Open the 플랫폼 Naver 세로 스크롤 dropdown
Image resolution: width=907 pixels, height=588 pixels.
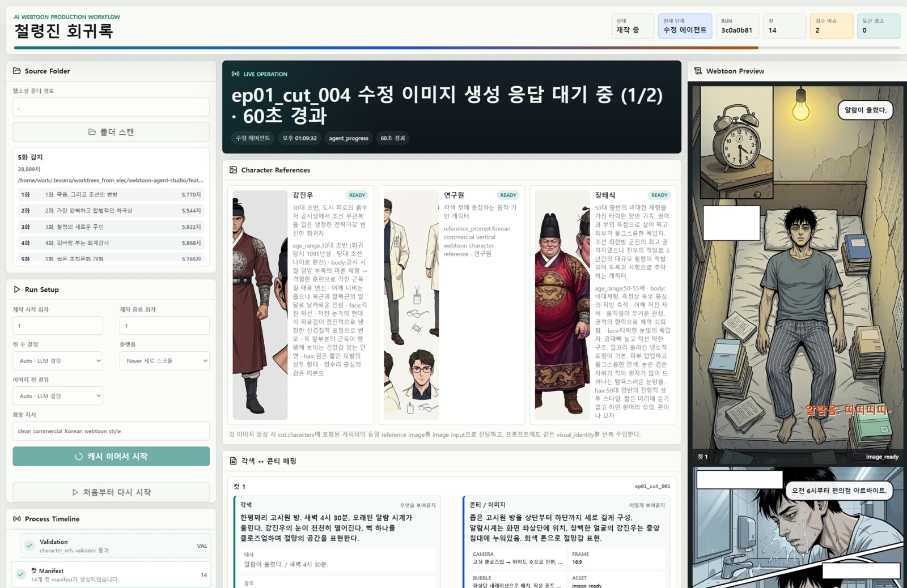point(164,361)
